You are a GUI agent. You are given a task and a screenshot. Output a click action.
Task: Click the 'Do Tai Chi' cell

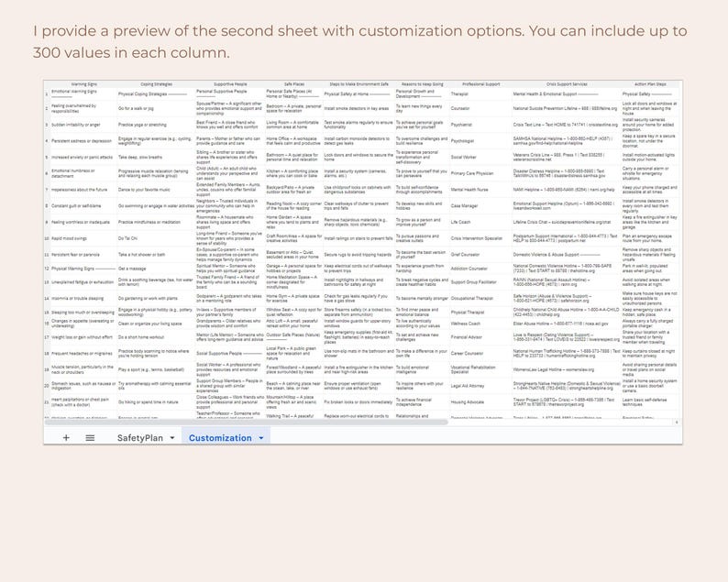click(157, 238)
